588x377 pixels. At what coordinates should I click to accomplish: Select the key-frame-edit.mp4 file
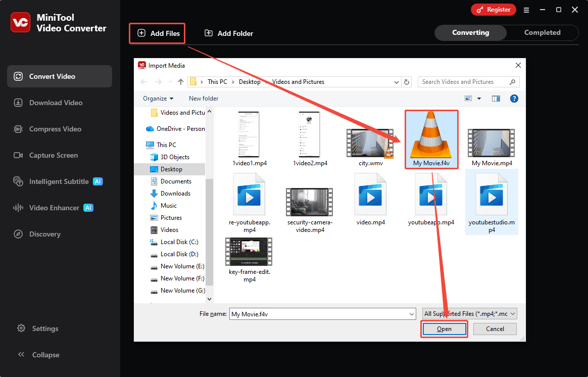[250, 260]
